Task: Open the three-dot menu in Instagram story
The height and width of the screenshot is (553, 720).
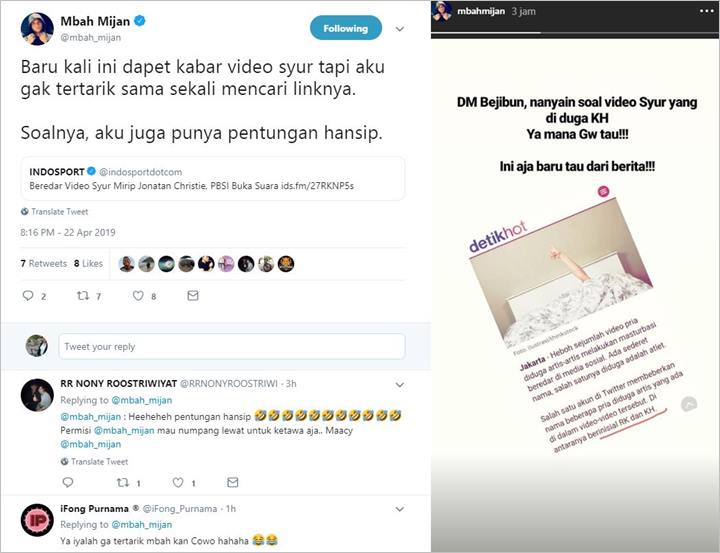Action: [x=707, y=11]
